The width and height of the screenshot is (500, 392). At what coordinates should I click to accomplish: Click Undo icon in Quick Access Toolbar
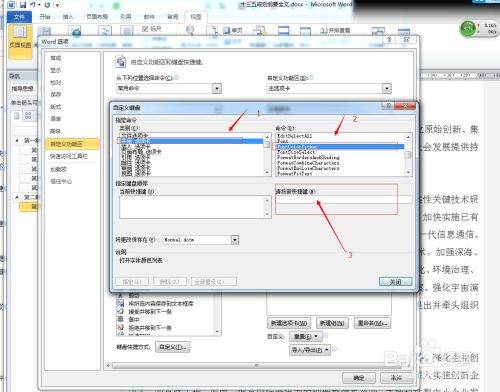[33, 5]
